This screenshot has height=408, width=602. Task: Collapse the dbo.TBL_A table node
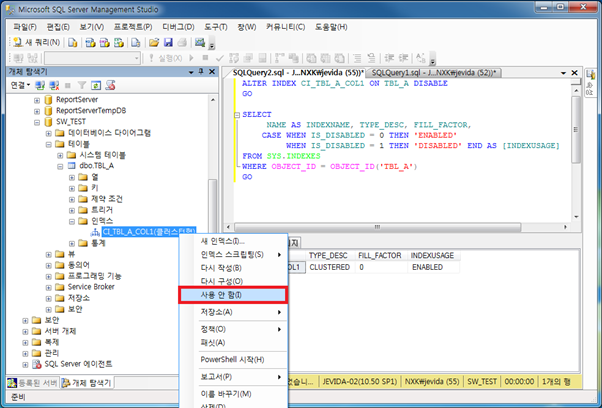[x=60, y=167]
